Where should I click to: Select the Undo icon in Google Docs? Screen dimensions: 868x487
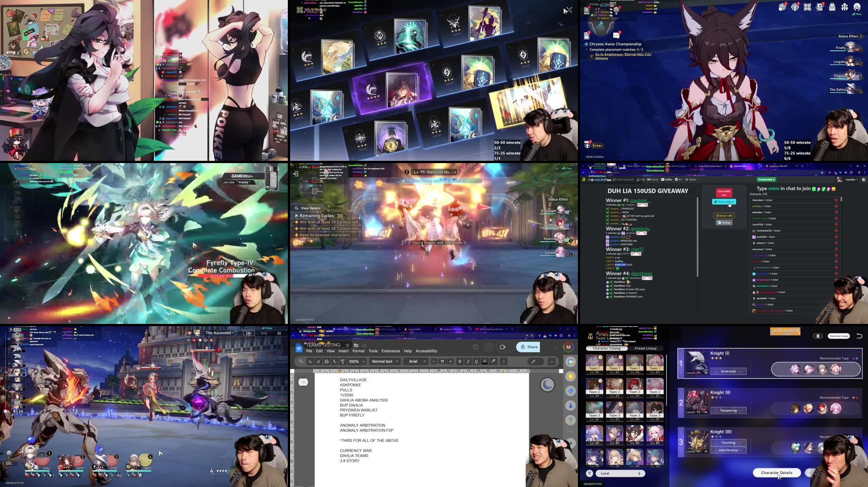pos(311,361)
